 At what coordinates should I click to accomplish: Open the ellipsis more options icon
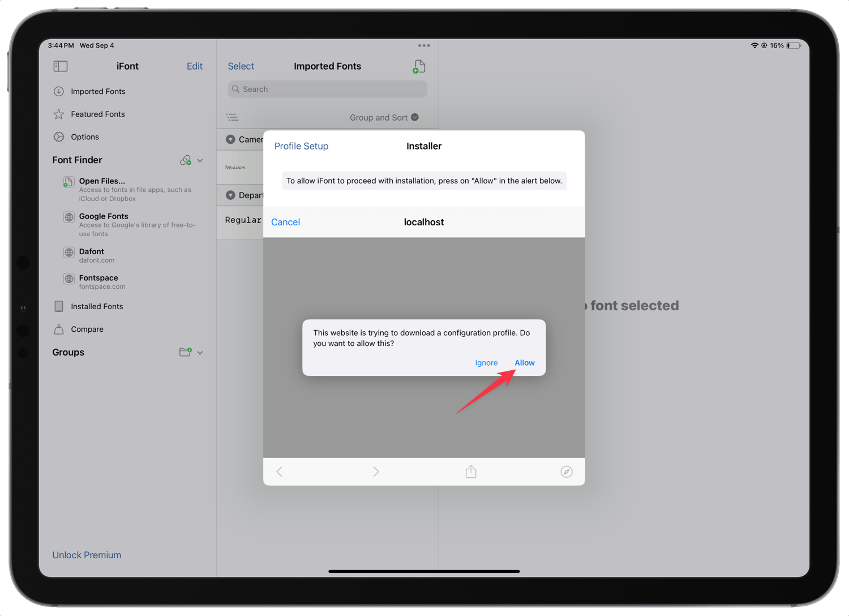pos(423,45)
